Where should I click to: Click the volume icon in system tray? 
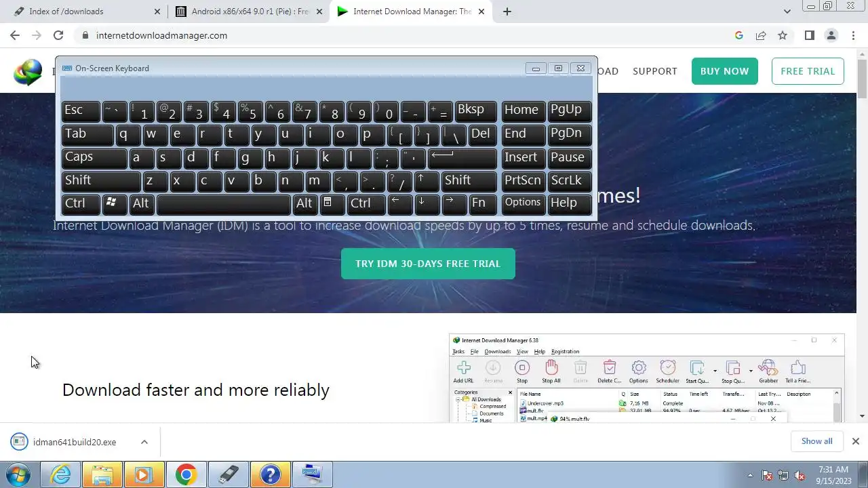tap(800, 476)
